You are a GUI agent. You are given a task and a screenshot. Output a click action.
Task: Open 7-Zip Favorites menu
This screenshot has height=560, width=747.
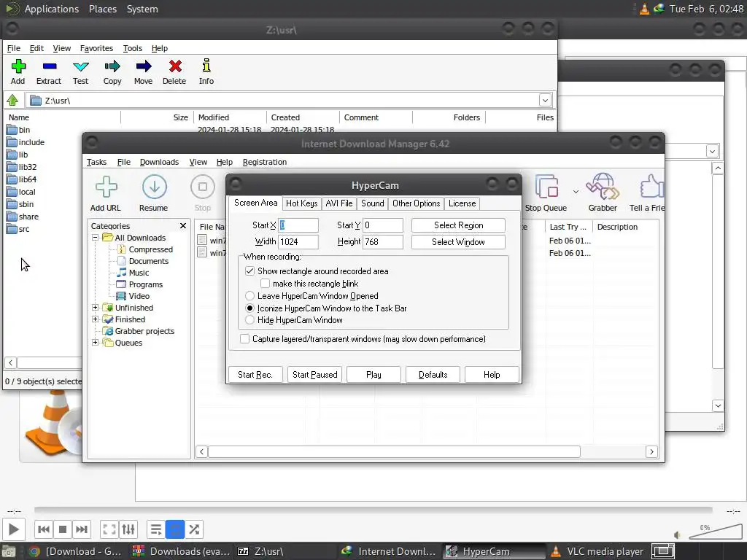pyautogui.click(x=97, y=48)
